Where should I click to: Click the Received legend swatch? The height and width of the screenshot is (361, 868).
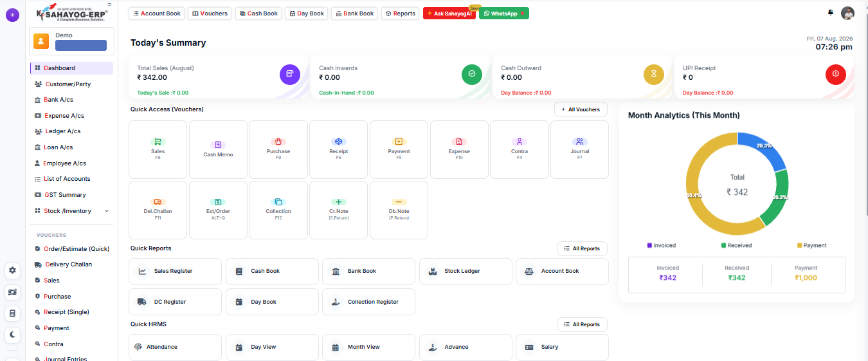pyautogui.click(x=723, y=245)
